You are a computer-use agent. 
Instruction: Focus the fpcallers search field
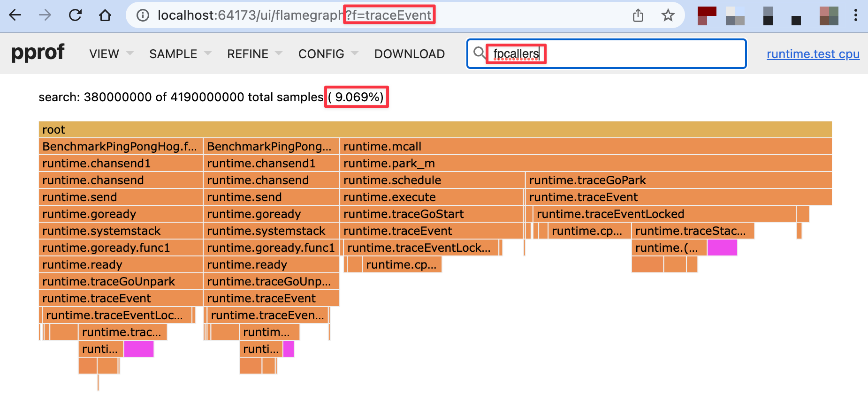pos(607,54)
